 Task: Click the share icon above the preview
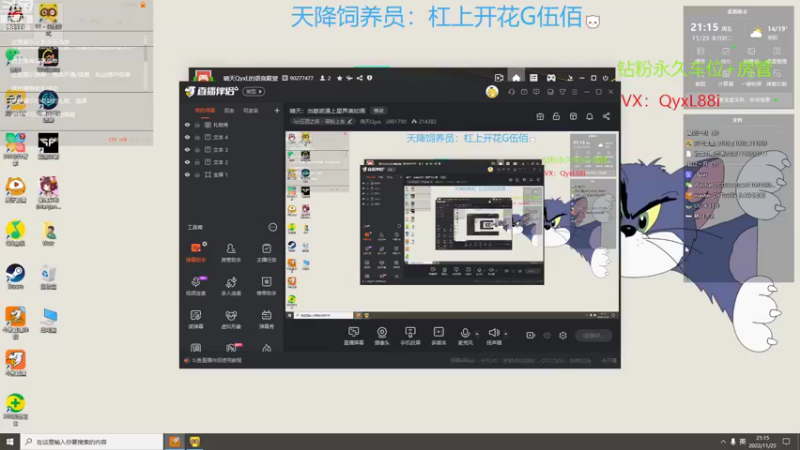click(606, 116)
